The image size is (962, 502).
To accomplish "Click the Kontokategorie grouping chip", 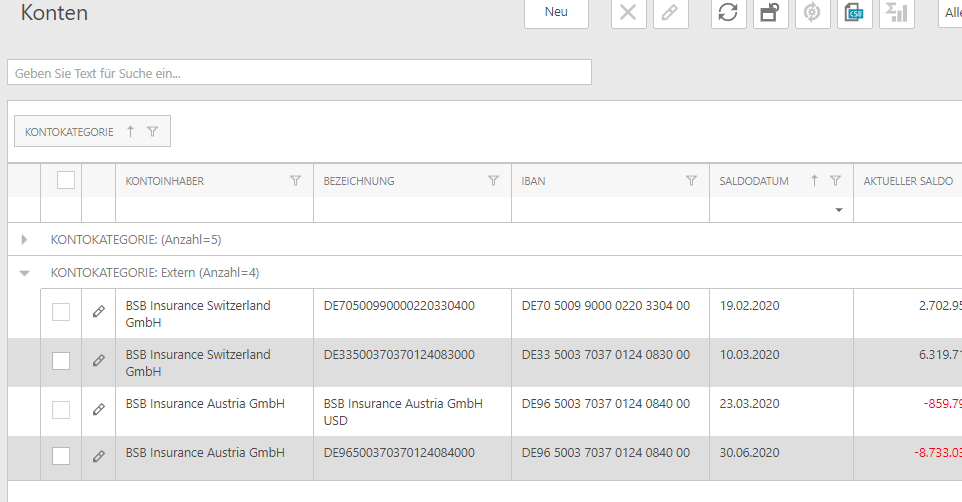I will (x=70, y=132).
